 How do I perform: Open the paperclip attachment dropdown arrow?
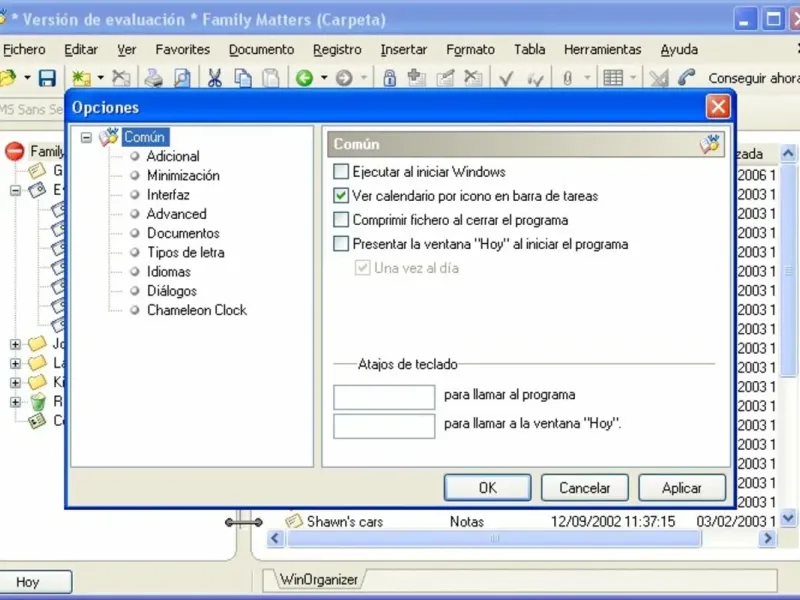587,78
